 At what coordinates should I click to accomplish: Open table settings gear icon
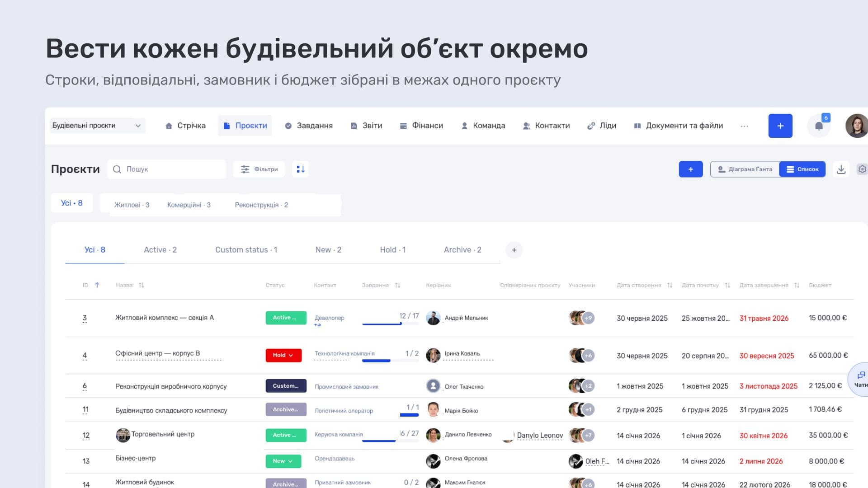click(x=862, y=169)
